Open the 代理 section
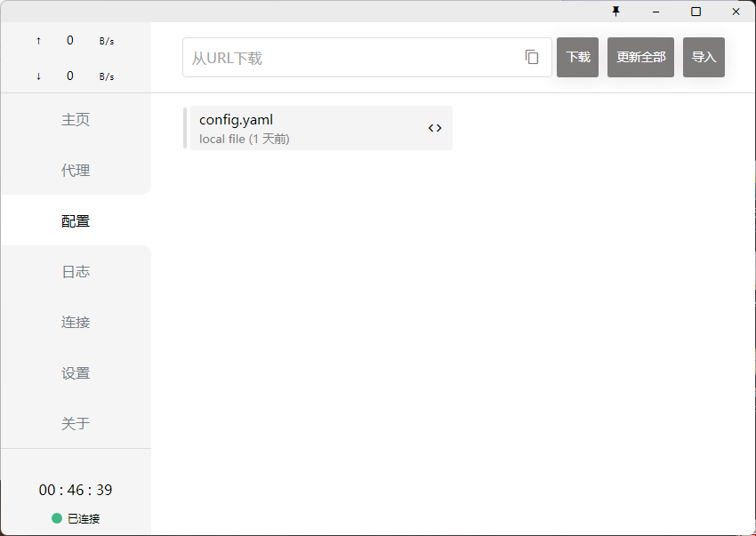756x536 pixels. (x=76, y=171)
